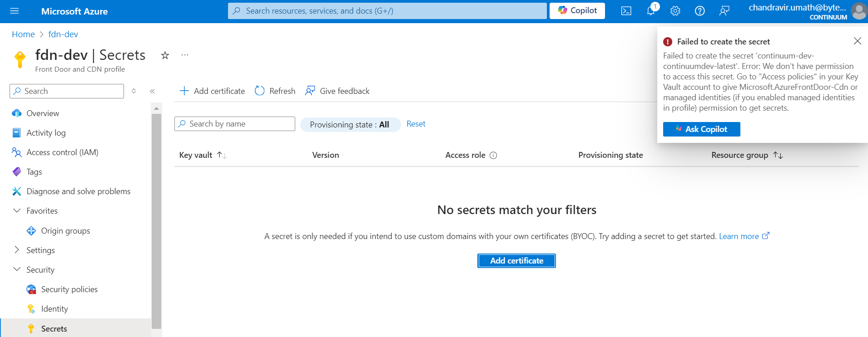Click the fdn-dev key resource icon
The image size is (868, 337).
tap(20, 60)
